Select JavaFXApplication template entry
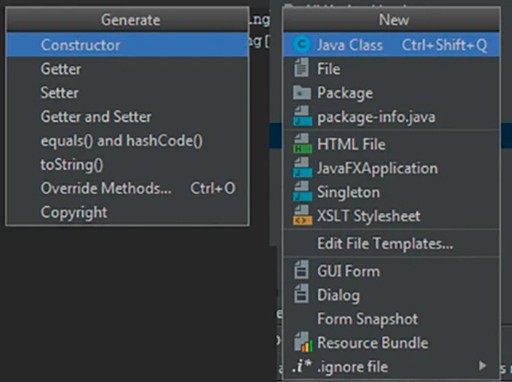The image size is (512, 382). pos(391,168)
